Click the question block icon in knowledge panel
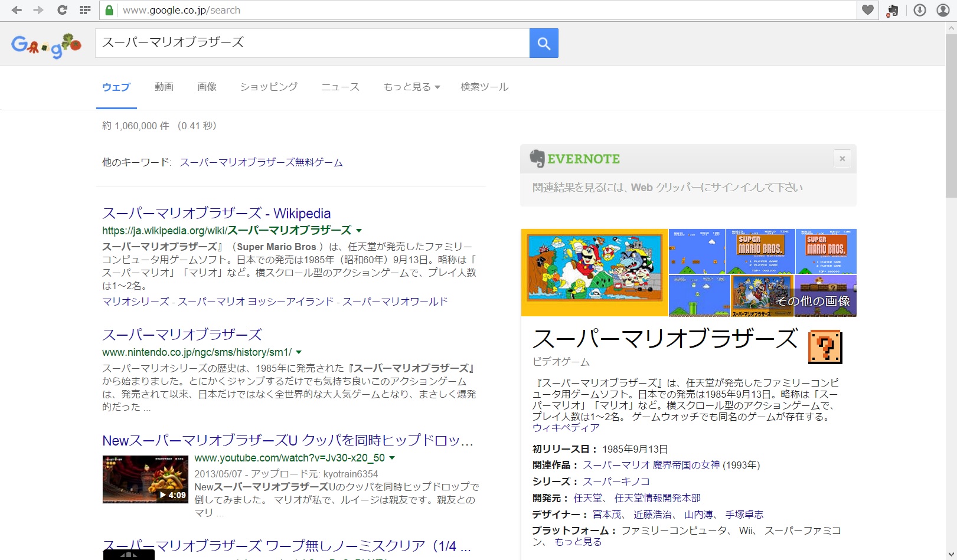Viewport: 957px width, 560px height. tap(825, 347)
